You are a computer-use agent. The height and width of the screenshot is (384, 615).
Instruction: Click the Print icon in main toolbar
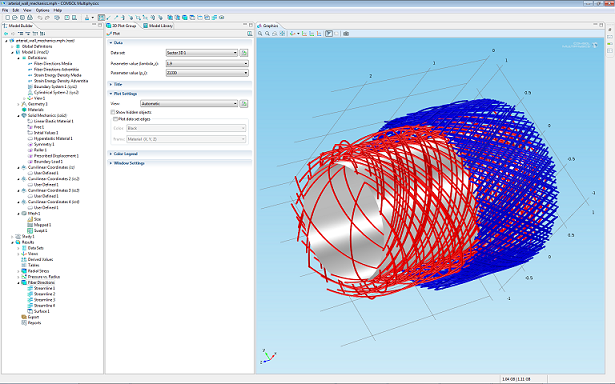point(30,18)
